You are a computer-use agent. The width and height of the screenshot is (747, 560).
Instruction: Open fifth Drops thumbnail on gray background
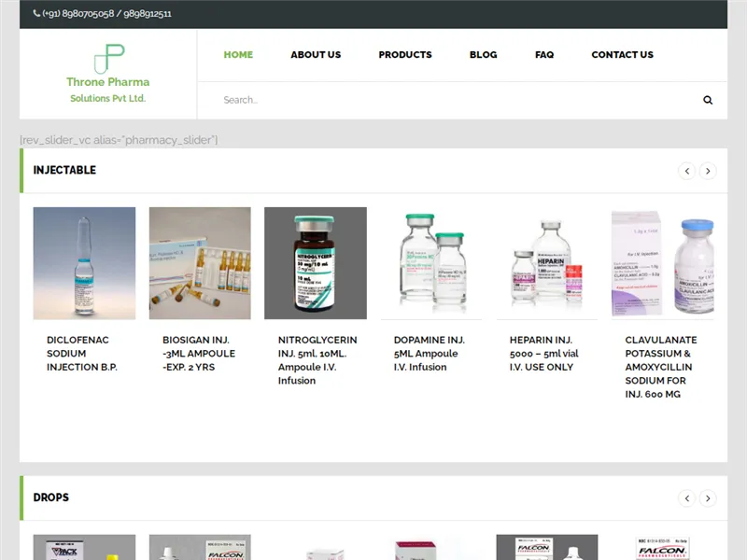(x=547, y=547)
